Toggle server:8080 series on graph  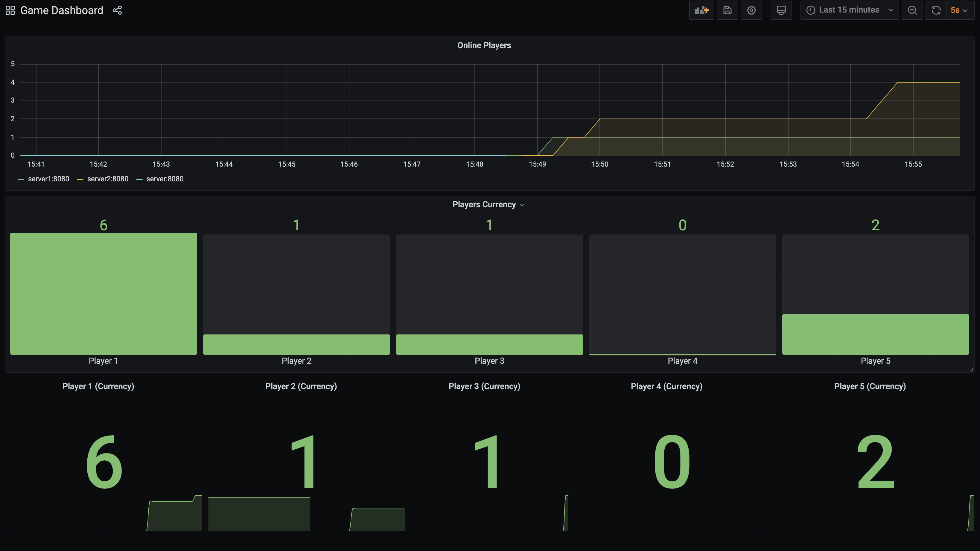(x=164, y=179)
